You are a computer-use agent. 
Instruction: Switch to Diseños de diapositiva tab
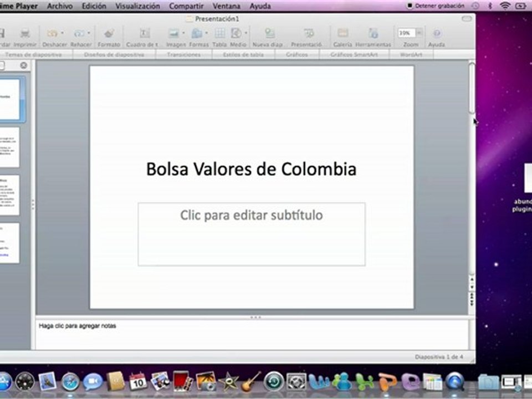[114, 55]
